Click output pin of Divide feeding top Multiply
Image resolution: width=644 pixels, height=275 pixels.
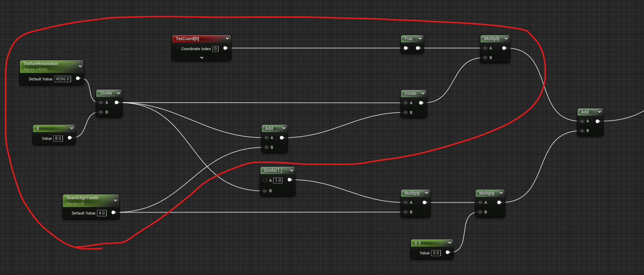point(421,103)
